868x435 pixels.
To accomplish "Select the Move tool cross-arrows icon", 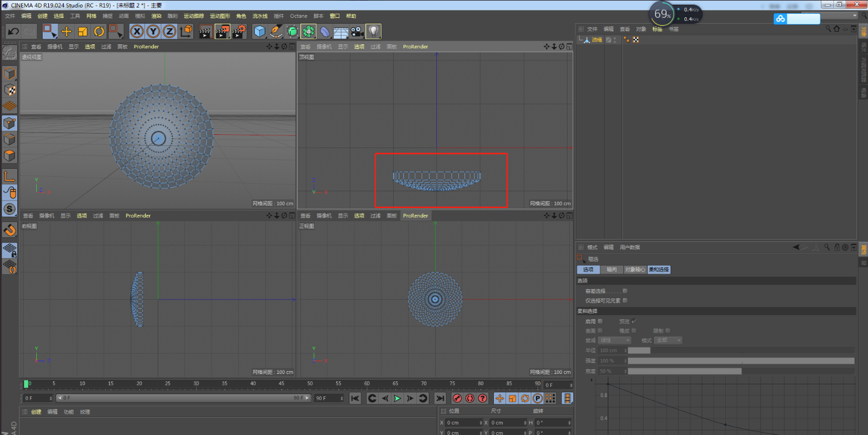I will tap(66, 31).
